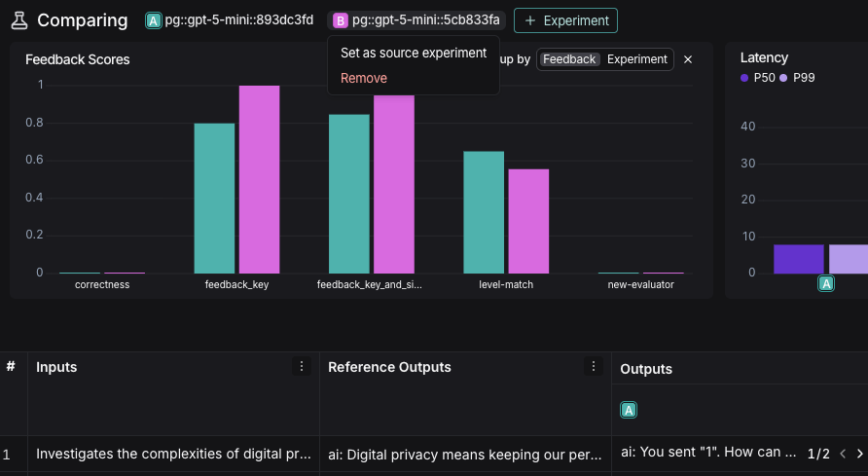Click the correctness axis label
This screenshot has width=868, height=476.
(102, 284)
